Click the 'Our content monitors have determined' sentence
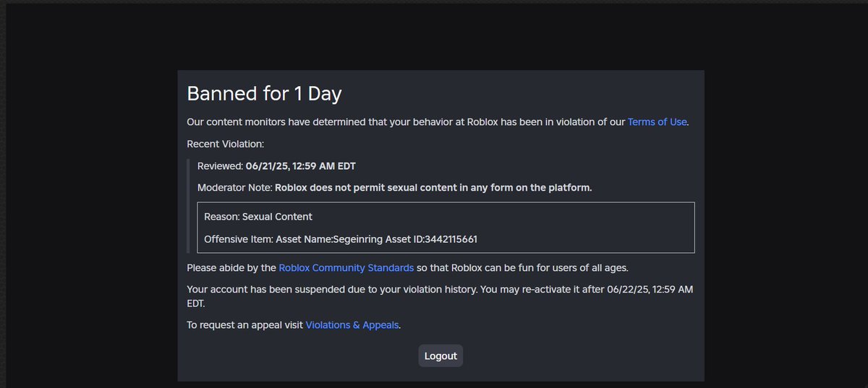 438,122
